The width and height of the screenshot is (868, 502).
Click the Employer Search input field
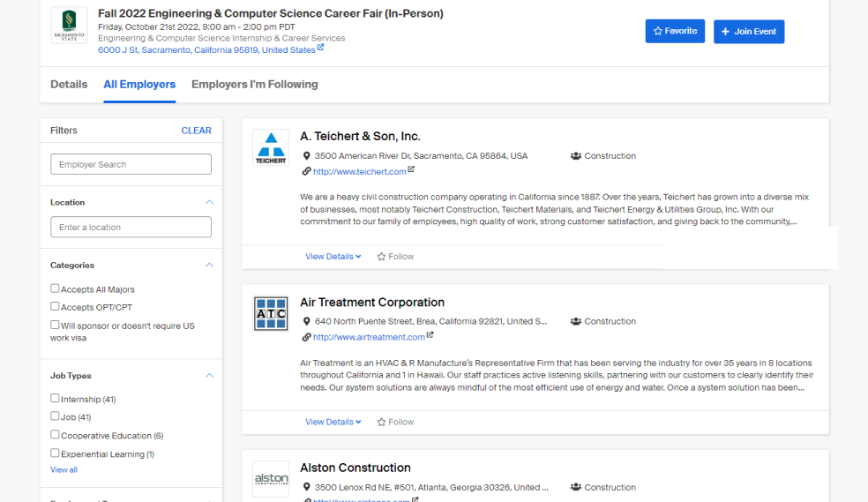tap(131, 164)
